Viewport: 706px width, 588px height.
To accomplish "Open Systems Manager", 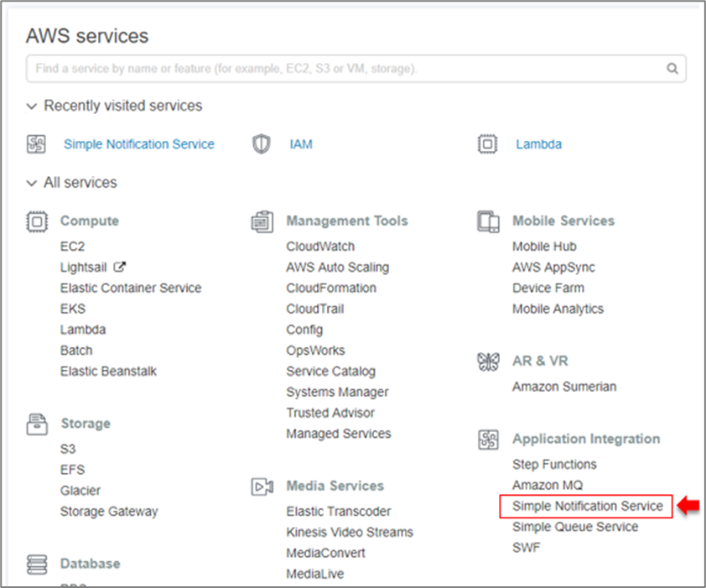I will point(338,392).
